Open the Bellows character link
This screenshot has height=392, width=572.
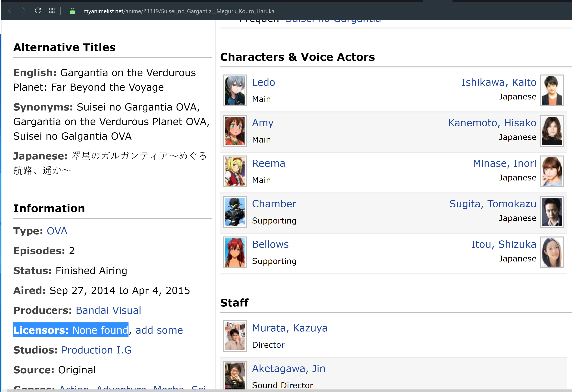pos(270,244)
